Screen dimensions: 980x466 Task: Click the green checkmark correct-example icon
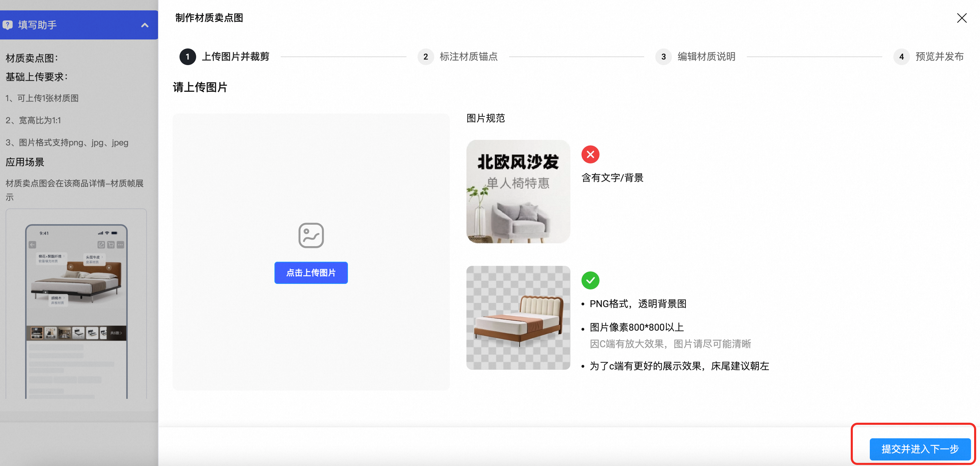click(590, 280)
